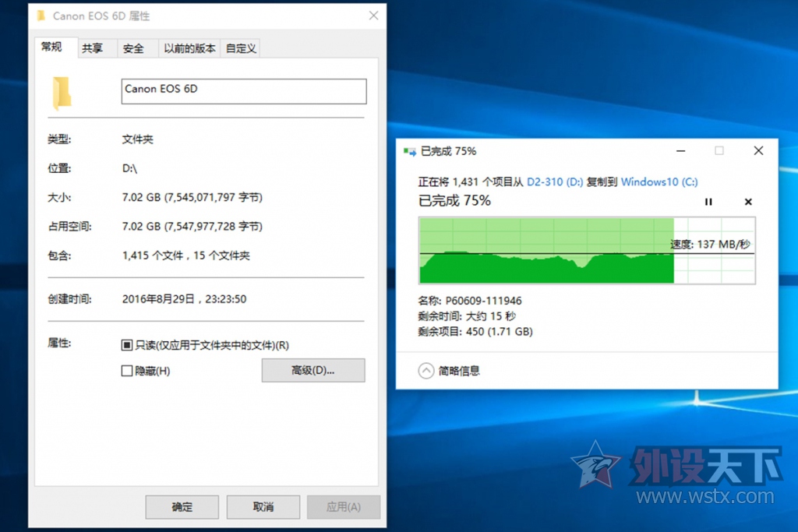Image resolution: width=798 pixels, height=532 pixels.
Task: Click the 简略信息 label
Action: click(x=459, y=371)
